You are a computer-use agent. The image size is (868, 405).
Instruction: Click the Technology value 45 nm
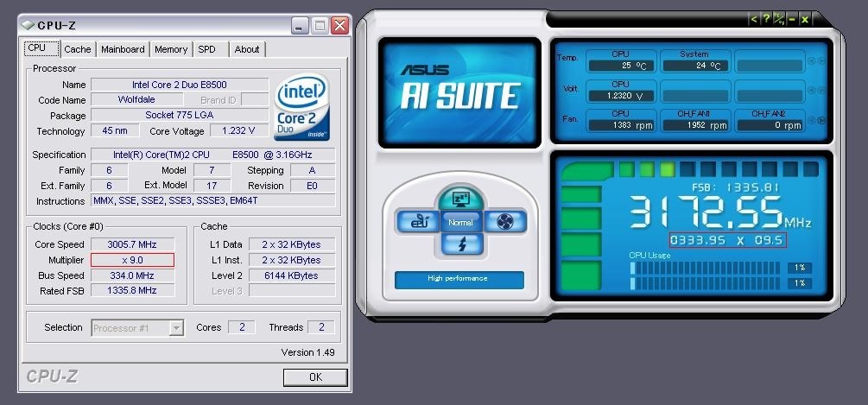click(115, 130)
